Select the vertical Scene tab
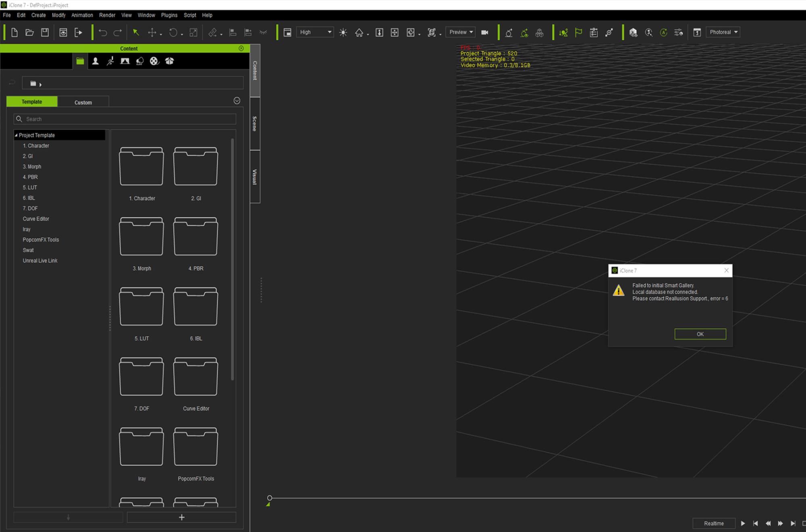This screenshot has height=532, width=806. (x=255, y=124)
